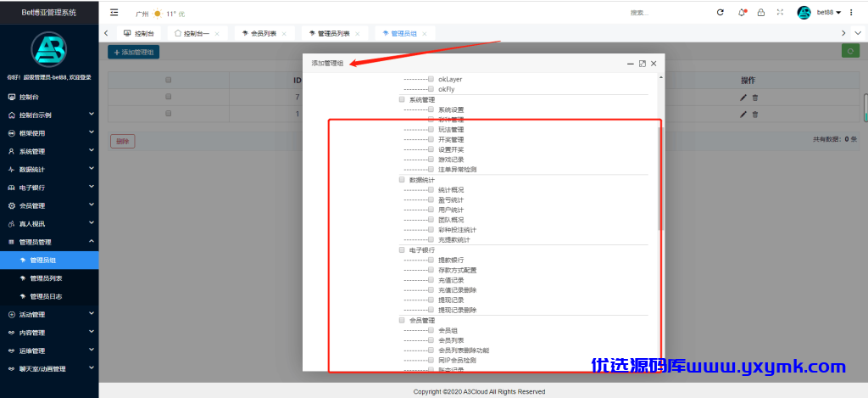Close the 会员列表 tab

[284, 34]
